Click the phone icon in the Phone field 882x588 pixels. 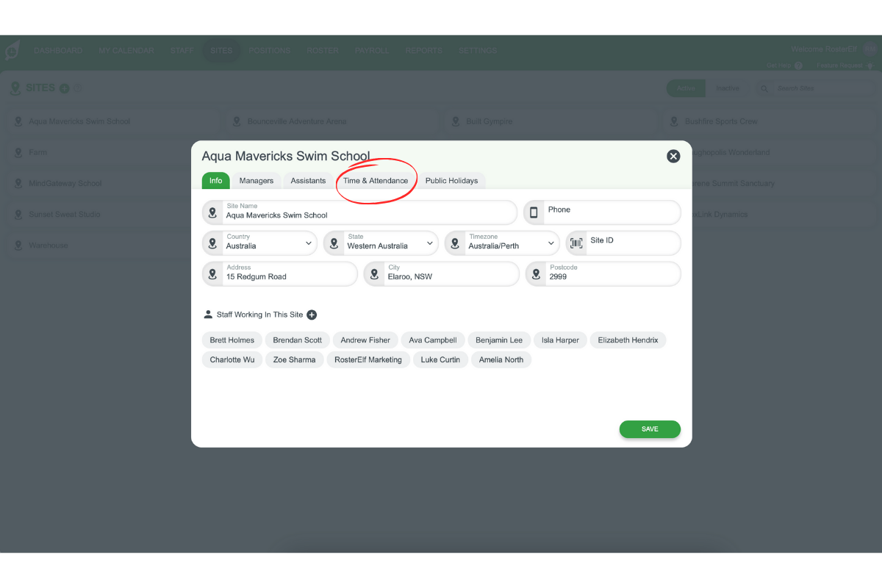point(533,212)
